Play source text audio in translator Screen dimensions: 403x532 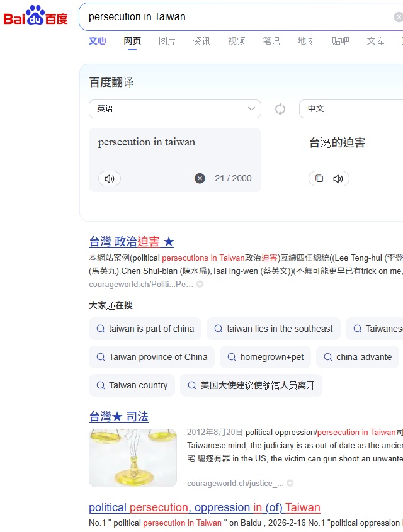click(110, 179)
